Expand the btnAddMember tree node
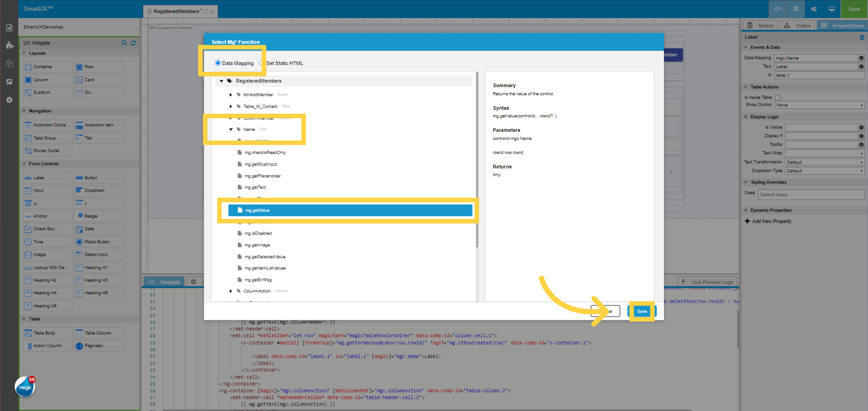This screenshot has height=411, width=868. (231, 95)
